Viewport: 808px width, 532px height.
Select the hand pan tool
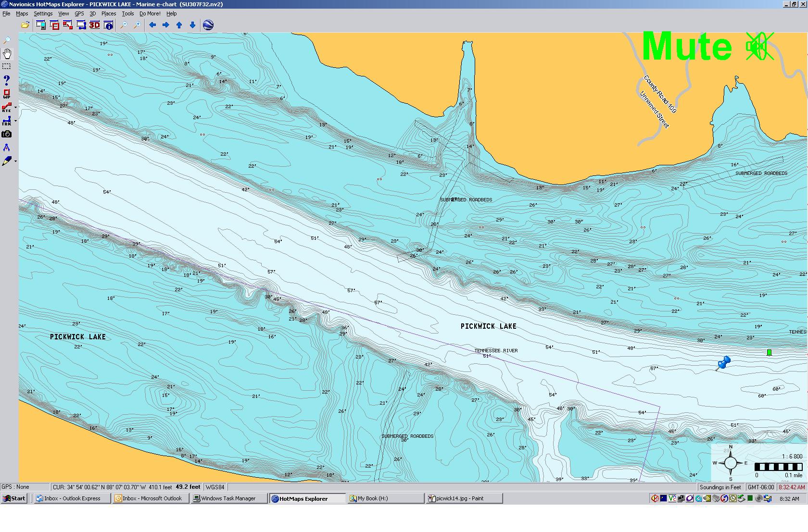point(7,53)
